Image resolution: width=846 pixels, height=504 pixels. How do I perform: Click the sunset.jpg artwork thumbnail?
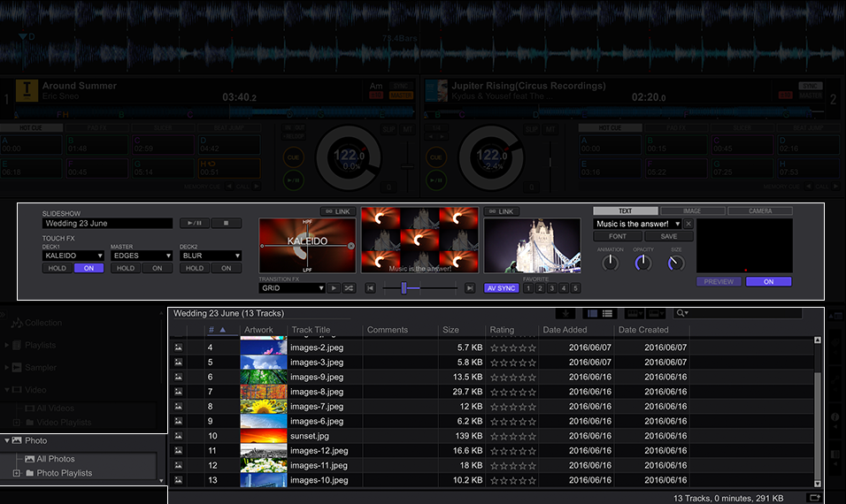click(264, 436)
